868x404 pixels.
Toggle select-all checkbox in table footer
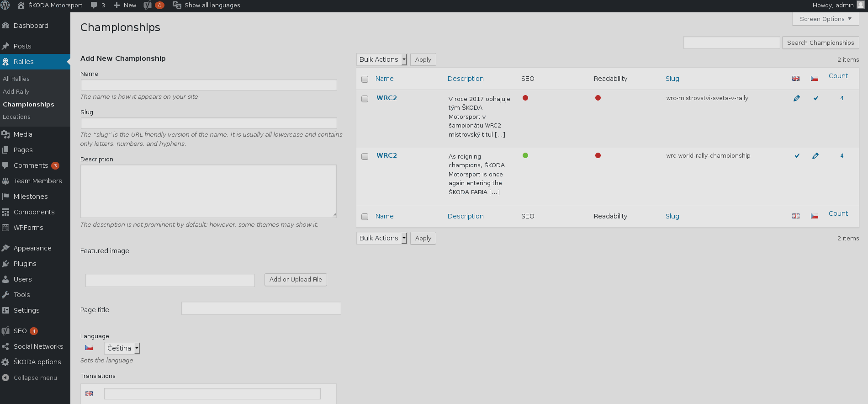pos(365,217)
